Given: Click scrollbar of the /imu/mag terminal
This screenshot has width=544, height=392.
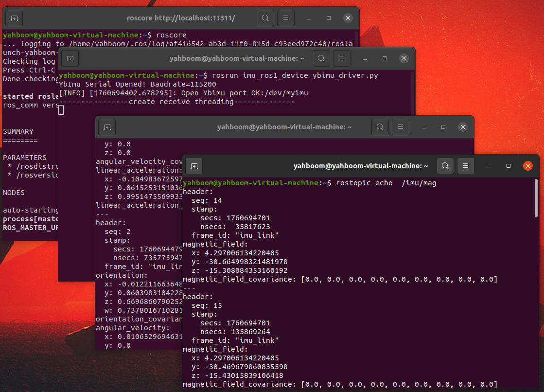Looking at the screenshot, I should (536, 198).
